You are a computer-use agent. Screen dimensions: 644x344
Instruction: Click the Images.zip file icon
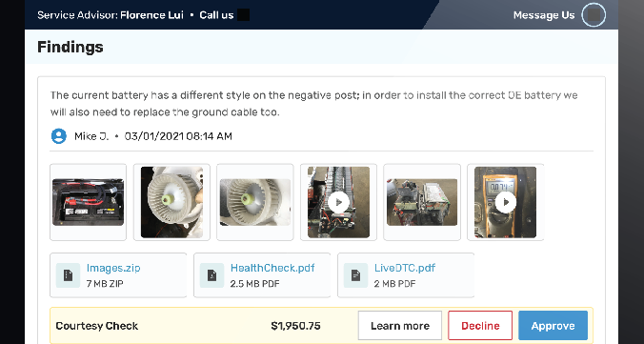click(x=68, y=275)
